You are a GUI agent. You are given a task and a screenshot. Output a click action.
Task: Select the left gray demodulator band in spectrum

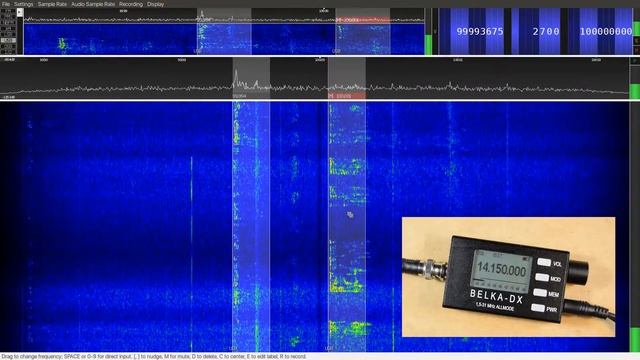(x=251, y=78)
